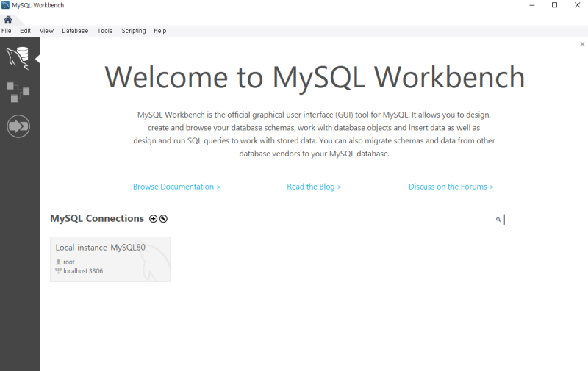Open the Models view in sidebar
The height and width of the screenshot is (371, 588).
18,92
